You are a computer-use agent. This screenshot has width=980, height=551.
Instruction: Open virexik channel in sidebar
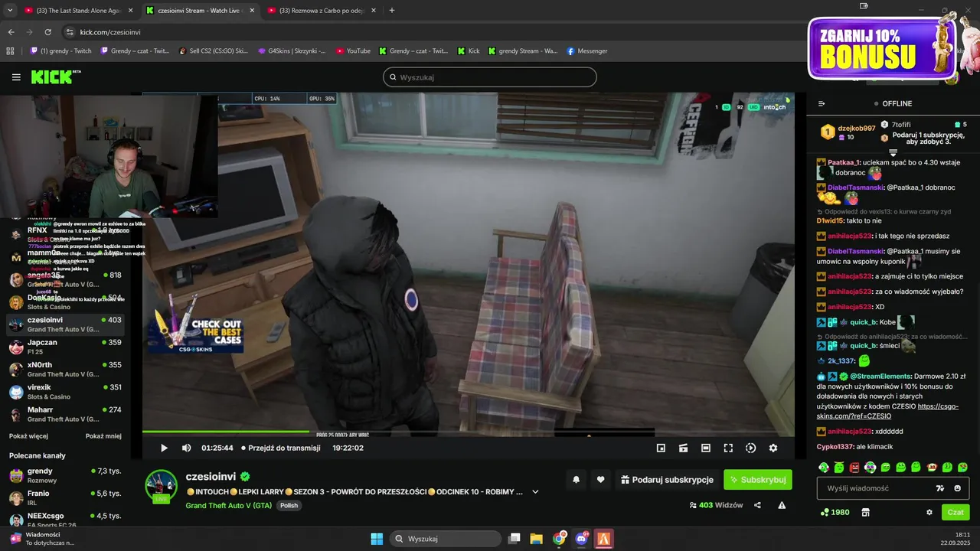(x=65, y=392)
